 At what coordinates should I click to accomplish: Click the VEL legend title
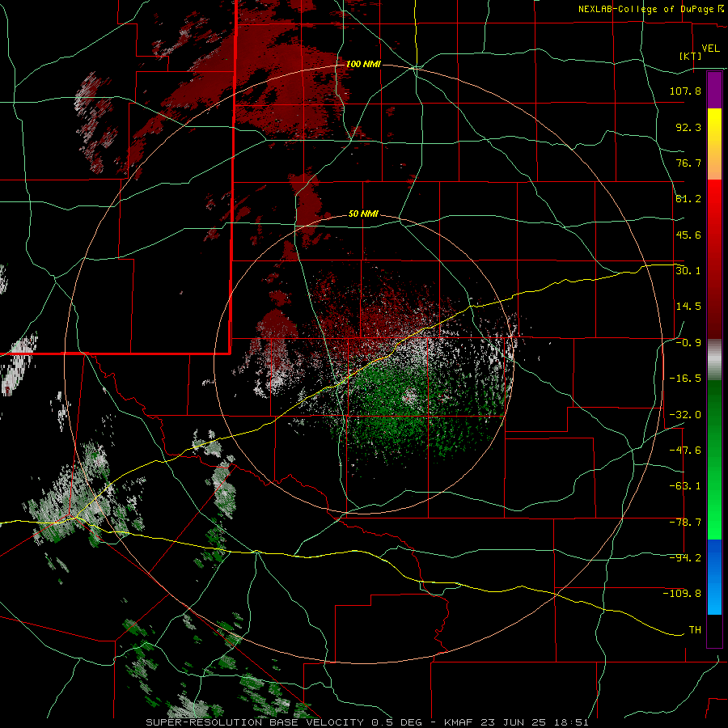tap(710, 49)
